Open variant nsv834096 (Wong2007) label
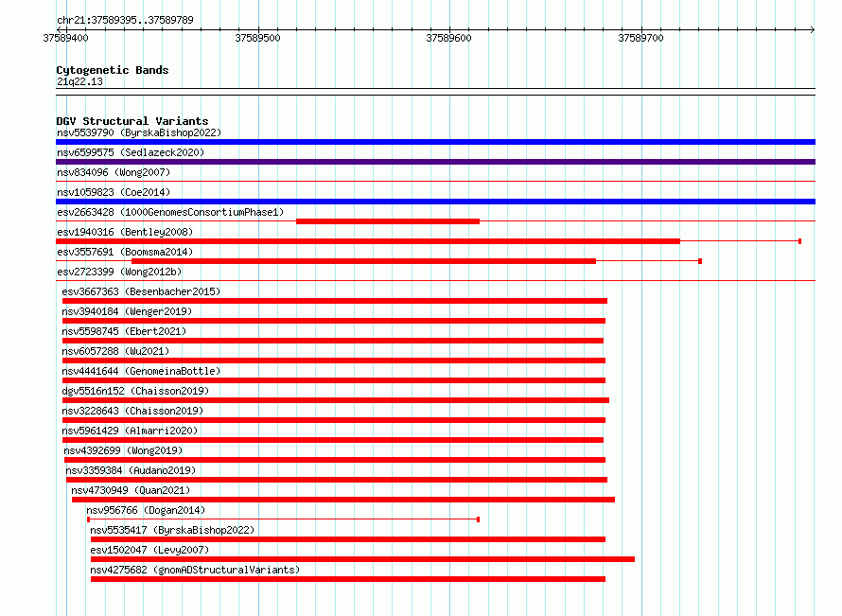842x616 pixels. pyautogui.click(x=114, y=172)
